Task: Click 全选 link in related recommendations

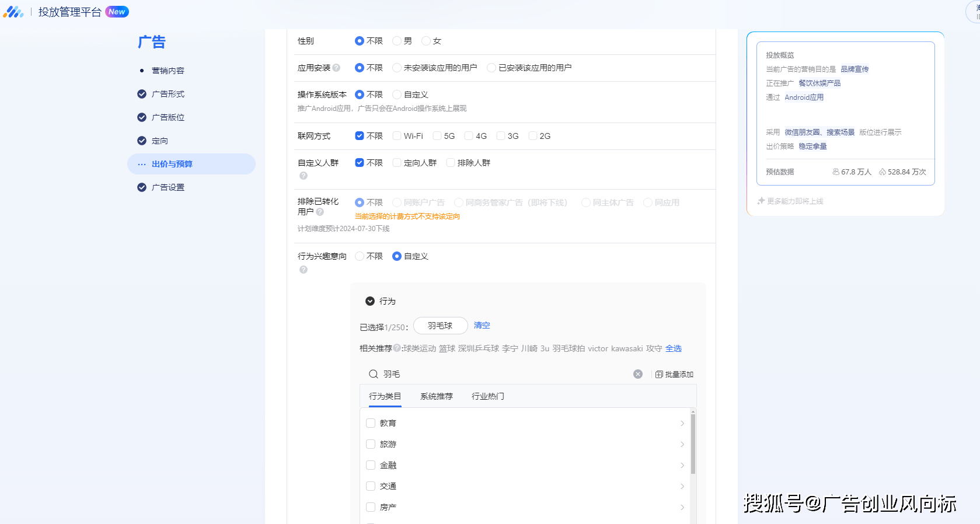Action: [x=673, y=348]
